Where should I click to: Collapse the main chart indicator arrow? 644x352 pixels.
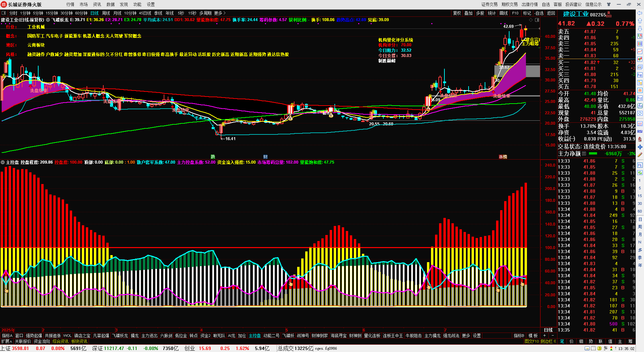point(48,20)
